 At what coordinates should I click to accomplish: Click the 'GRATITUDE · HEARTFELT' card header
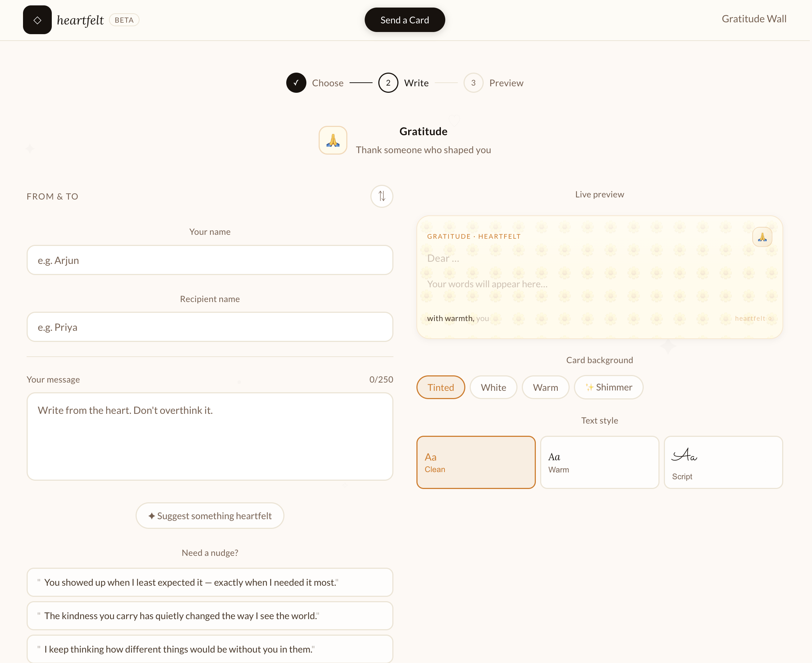point(474,237)
